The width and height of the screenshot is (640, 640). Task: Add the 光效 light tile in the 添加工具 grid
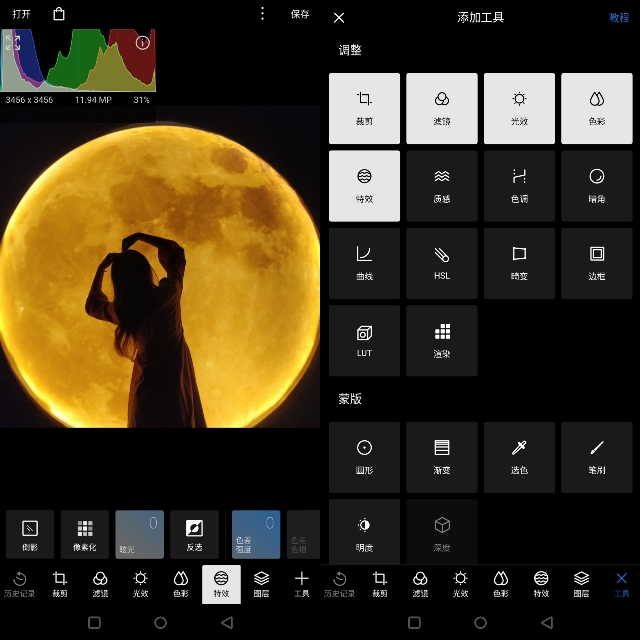point(519,109)
